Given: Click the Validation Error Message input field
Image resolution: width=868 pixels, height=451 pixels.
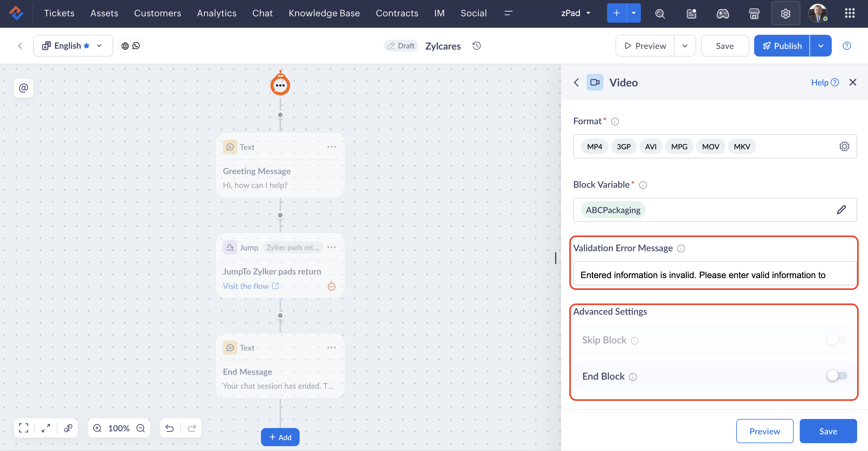Looking at the screenshot, I should [x=714, y=274].
